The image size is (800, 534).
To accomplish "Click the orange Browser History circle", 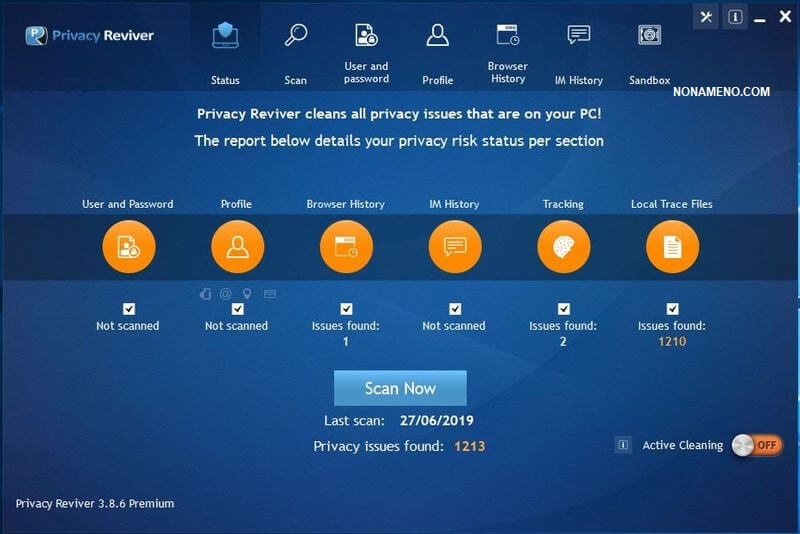I will [346, 246].
